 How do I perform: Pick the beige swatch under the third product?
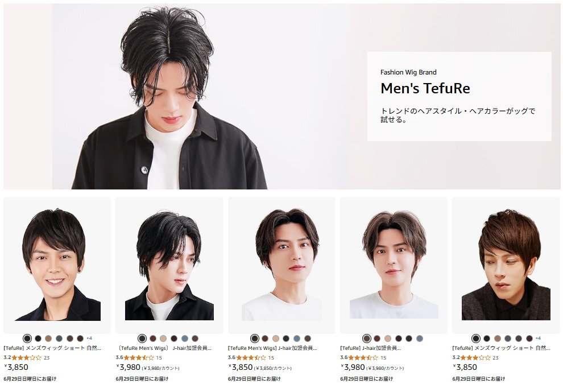tap(276, 339)
